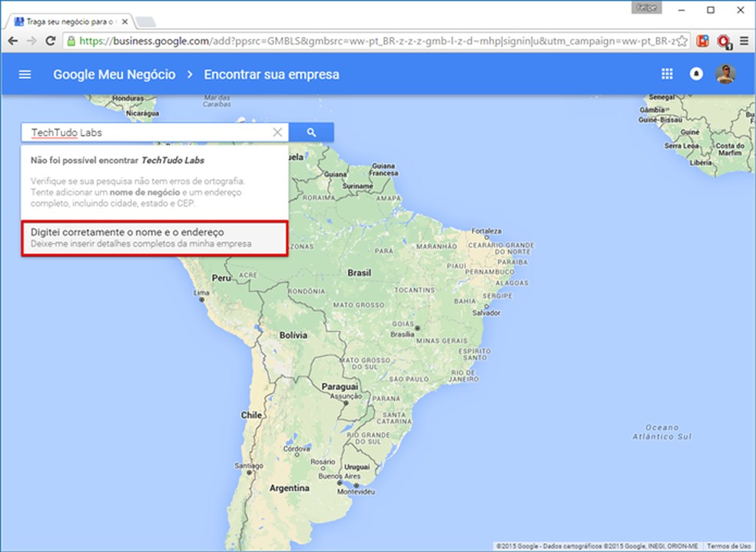Open the hamburger navigation menu
This screenshot has height=552, width=756.
tap(25, 75)
